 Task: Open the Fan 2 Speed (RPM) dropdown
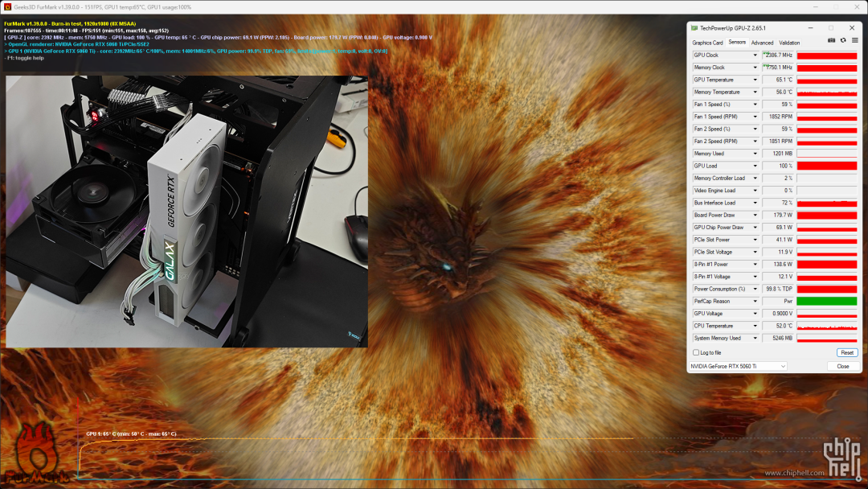click(x=755, y=142)
